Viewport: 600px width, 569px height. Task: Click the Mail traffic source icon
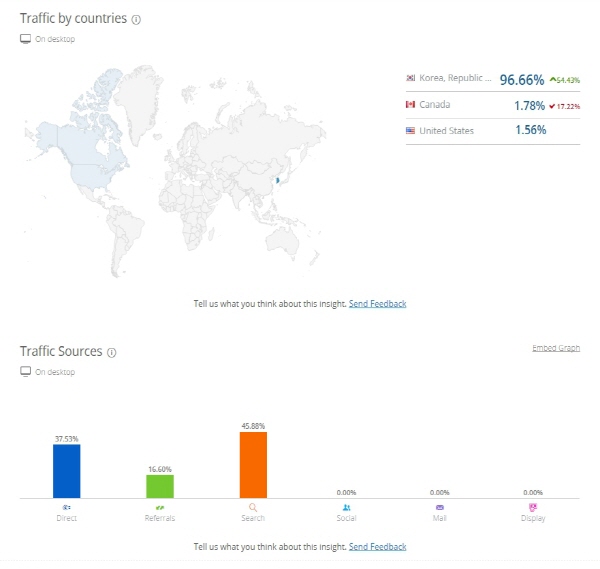[440, 507]
